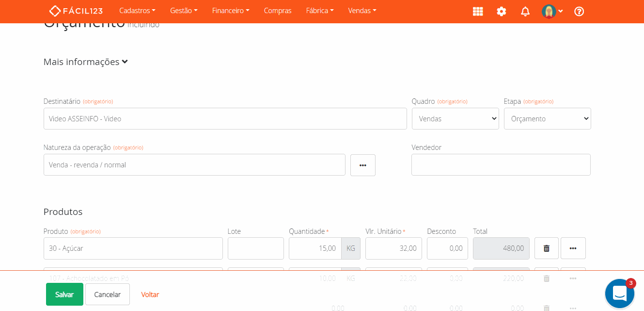Open the Financeiro menu
The height and width of the screenshot is (311, 644).
[231, 11]
